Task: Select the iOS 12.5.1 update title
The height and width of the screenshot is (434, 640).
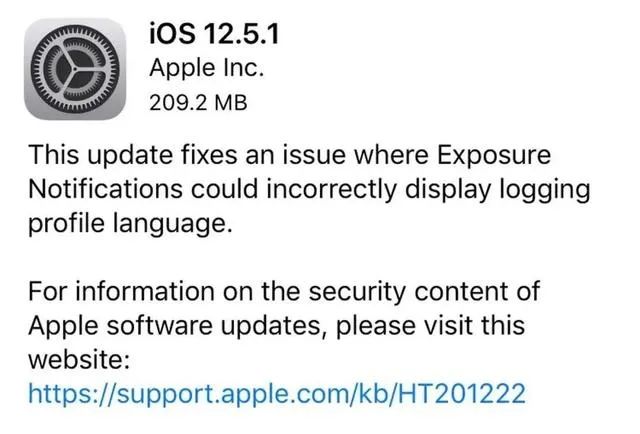Action: pos(214,33)
